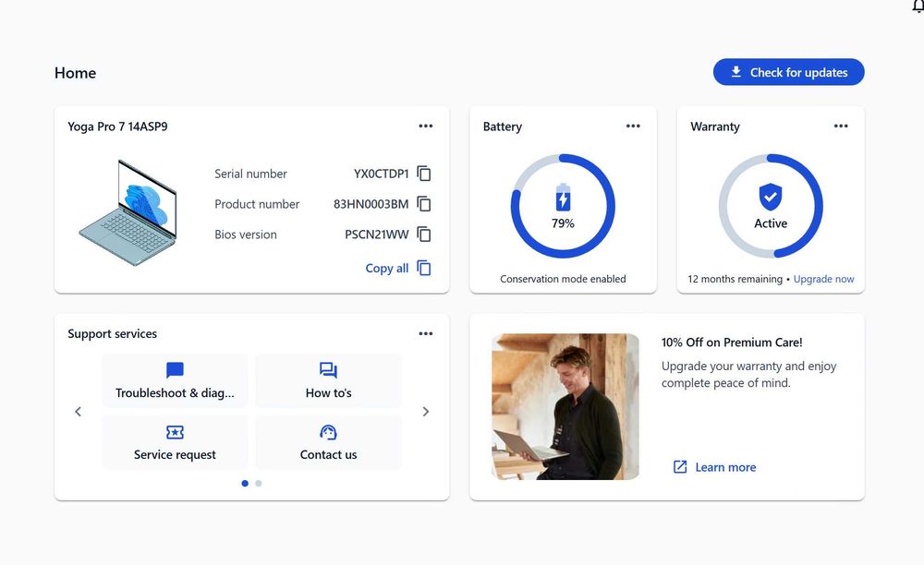Click the warranty shield check icon

point(771,197)
